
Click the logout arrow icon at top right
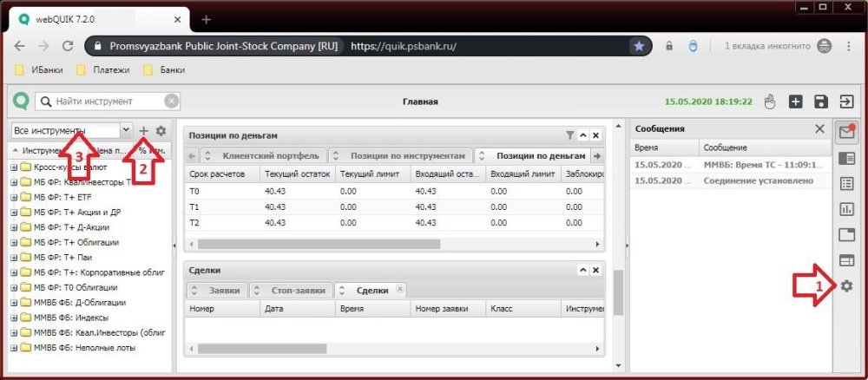[x=846, y=102]
